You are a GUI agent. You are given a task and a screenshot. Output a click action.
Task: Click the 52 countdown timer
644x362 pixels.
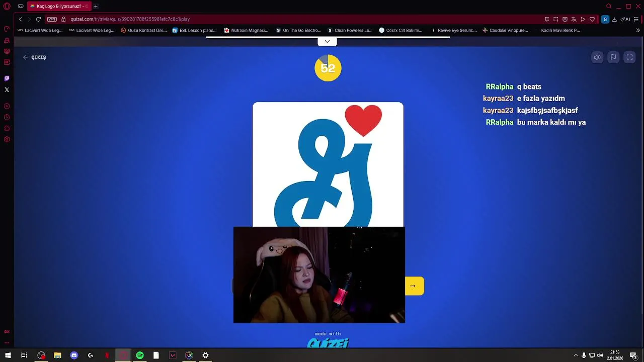328,68
